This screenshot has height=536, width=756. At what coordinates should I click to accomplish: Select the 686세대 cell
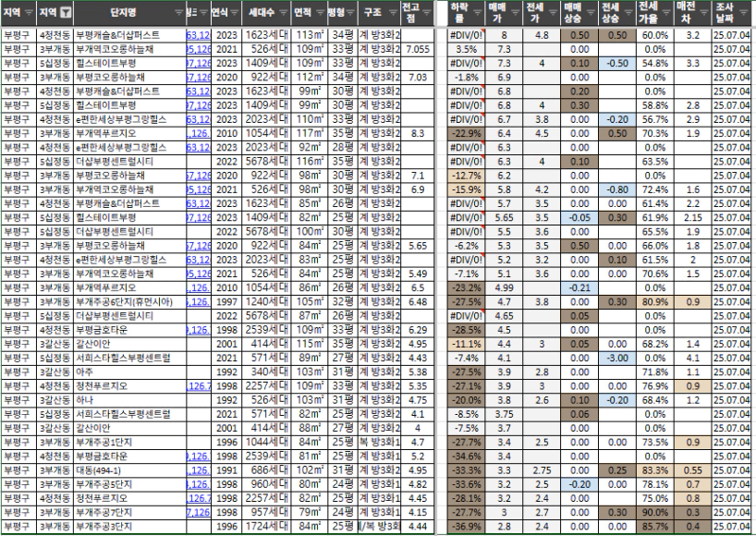(266, 470)
